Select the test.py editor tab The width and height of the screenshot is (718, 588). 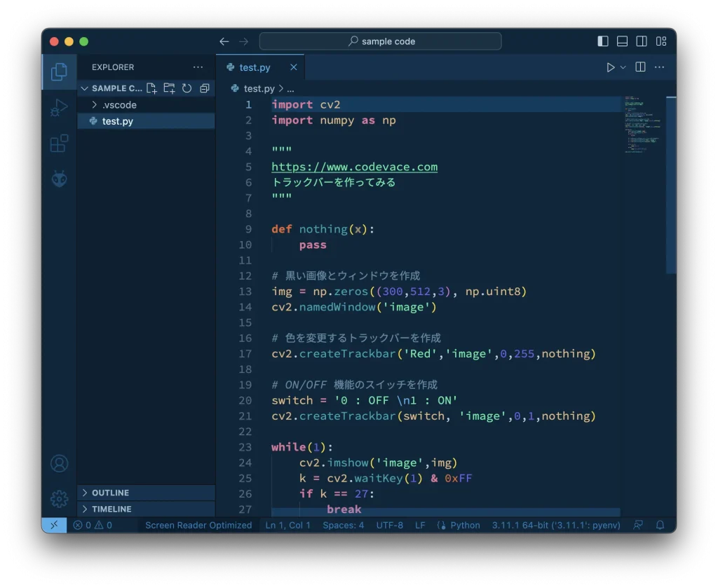pos(254,67)
